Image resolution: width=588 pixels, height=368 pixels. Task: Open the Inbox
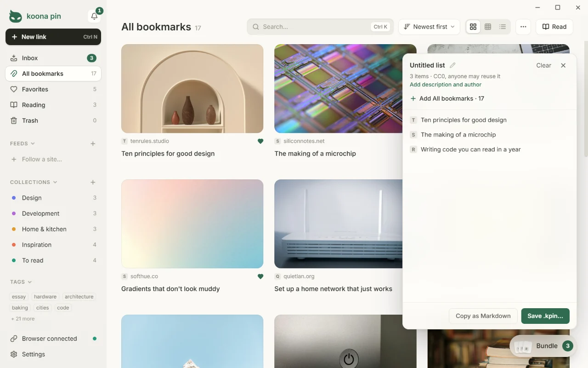(x=53, y=58)
